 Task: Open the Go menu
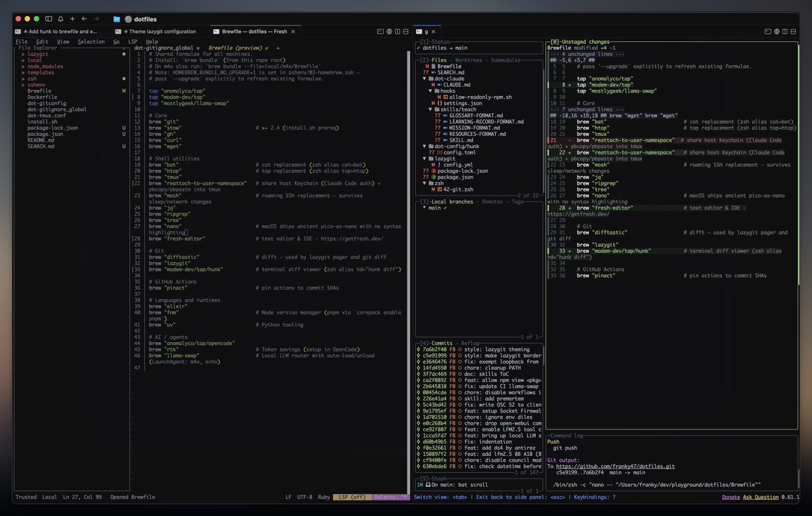pyautogui.click(x=116, y=41)
